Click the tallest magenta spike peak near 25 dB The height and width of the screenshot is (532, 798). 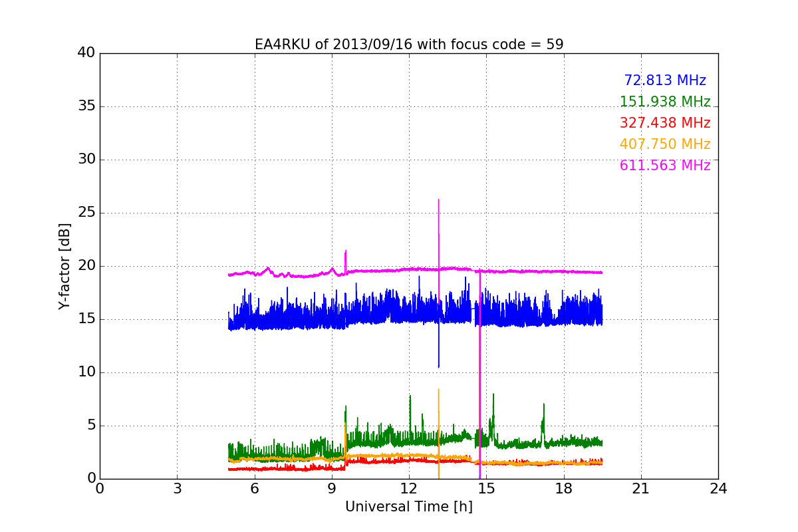pyautogui.click(x=438, y=200)
